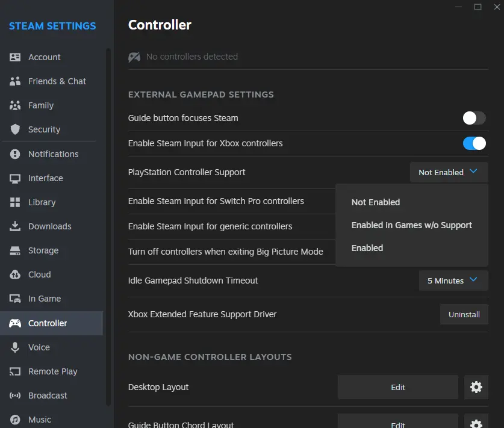Go to Remote Play settings

click(51, 371)
